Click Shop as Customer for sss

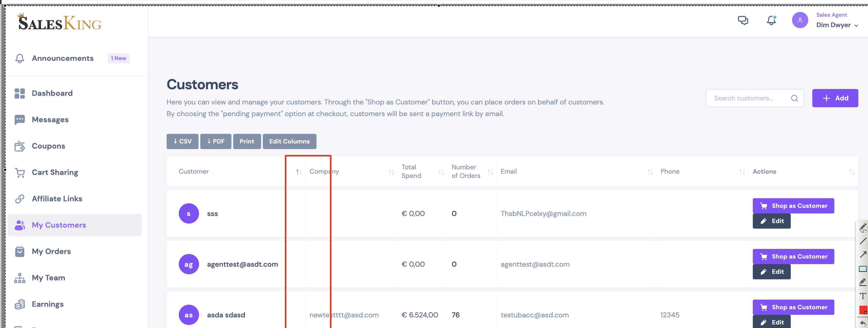pos(793,206)
